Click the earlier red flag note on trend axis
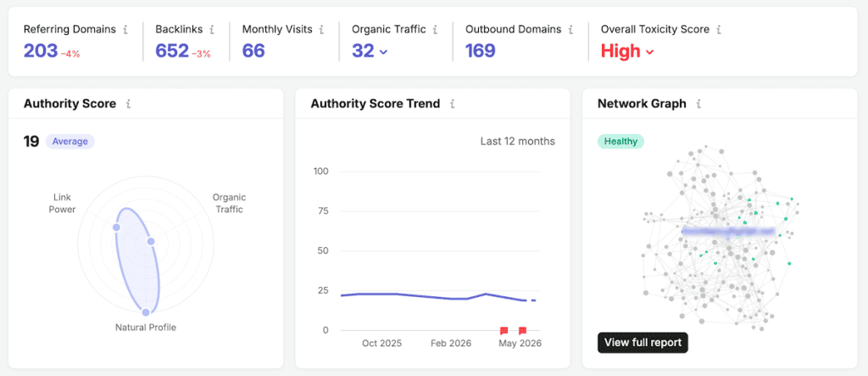This screenshot has width=868, height=376. click(504, 330)
